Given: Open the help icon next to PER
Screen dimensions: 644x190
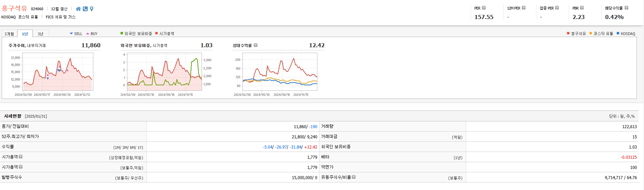Looking at the screenshot, I should tap(484, 8).
